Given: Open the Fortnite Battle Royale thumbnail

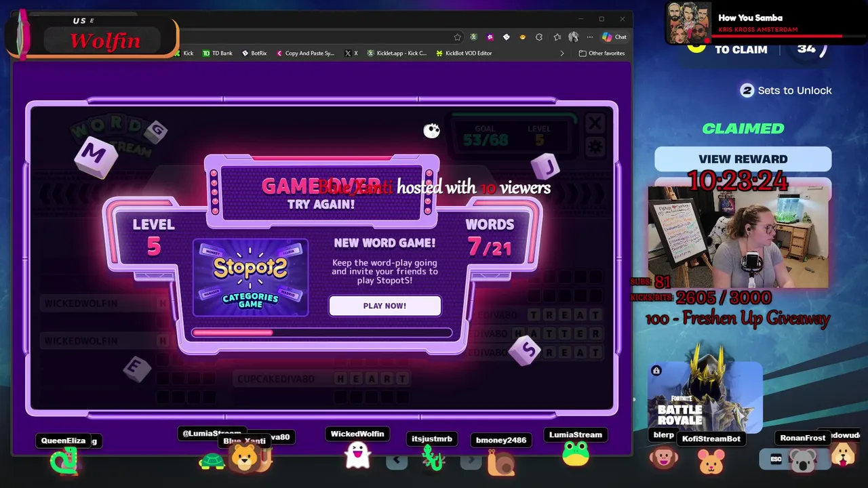Looking at the screenshot, I should 705,396.
